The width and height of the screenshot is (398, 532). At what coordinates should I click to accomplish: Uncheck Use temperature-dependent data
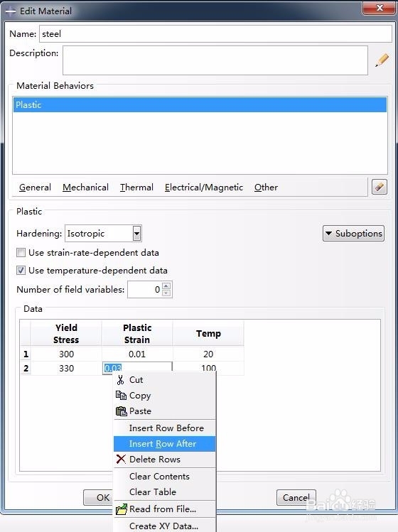click(21, 271)
